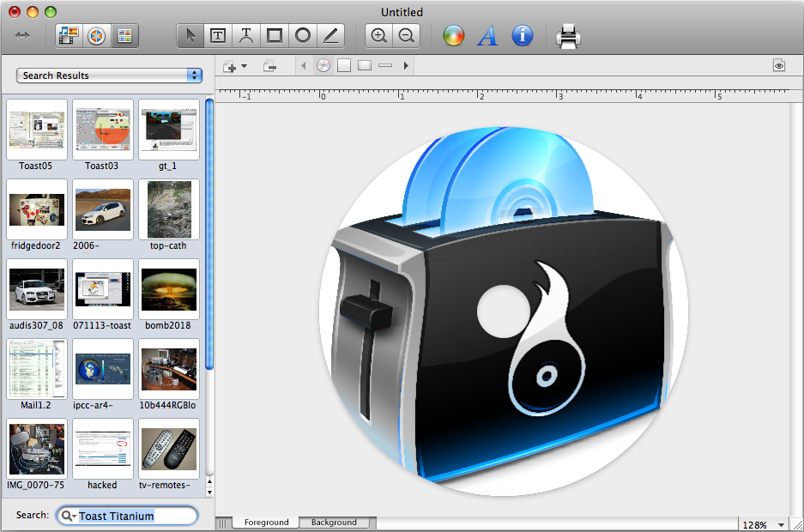Zoom in with the plus magnifier

pyautogui.click(x=379, y=36)
